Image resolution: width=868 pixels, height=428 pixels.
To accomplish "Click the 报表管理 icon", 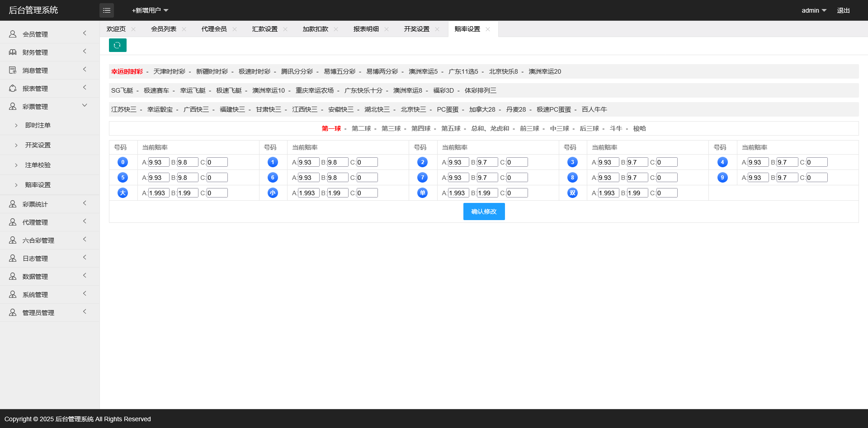I will (x=13, y=88).
